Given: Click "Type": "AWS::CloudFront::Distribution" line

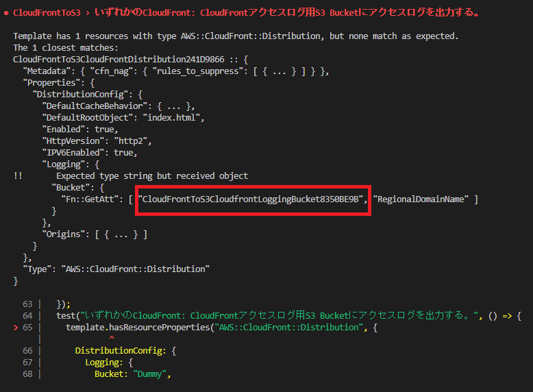Looking at the screenshot, I should [x=116, y=269].
